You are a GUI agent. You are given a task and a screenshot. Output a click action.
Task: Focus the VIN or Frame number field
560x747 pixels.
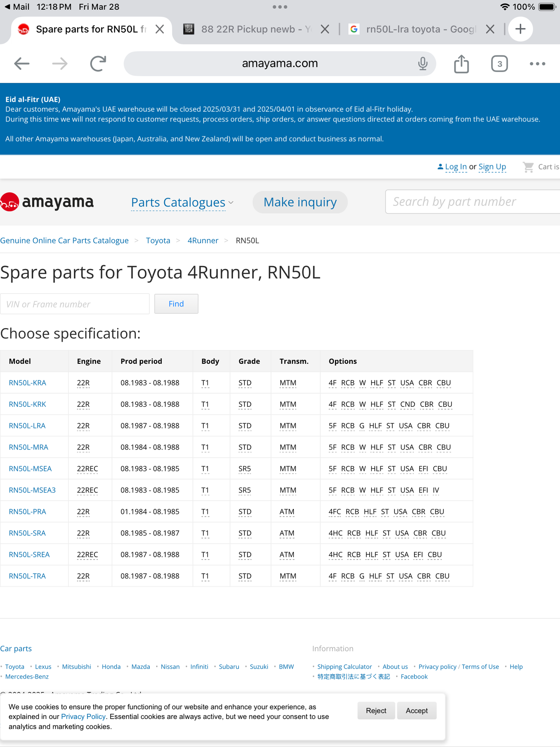coord(75,304)
